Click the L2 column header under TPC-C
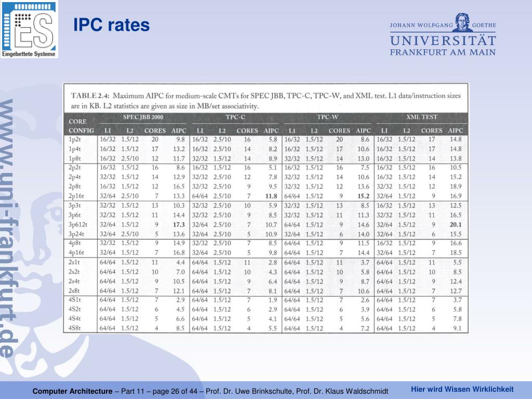Viewport: 532px width, 399px height. click(222, 130)
